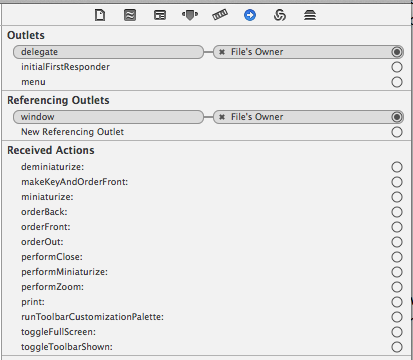Click the deminiaturize: action connection circle
The height and width of the screenshot is (360, 413).
pyautogui.click(x=397, y=167)
